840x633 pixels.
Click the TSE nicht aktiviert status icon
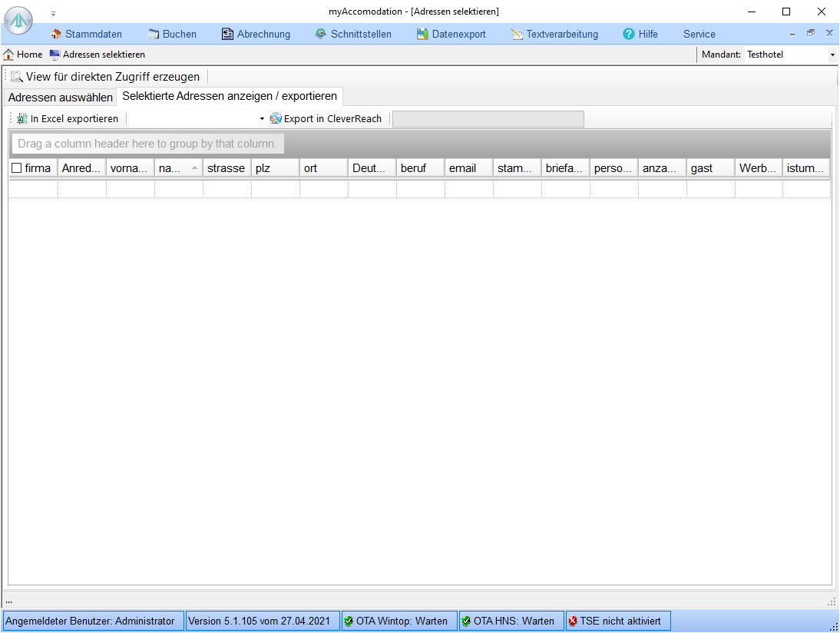tap(573, 621)
